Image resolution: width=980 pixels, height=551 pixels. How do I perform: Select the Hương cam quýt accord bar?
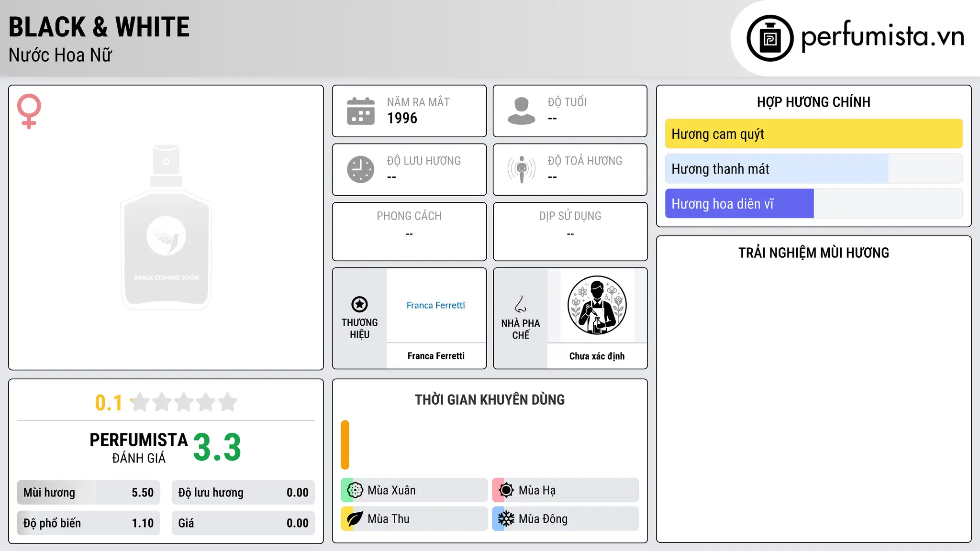pos(813,134)
